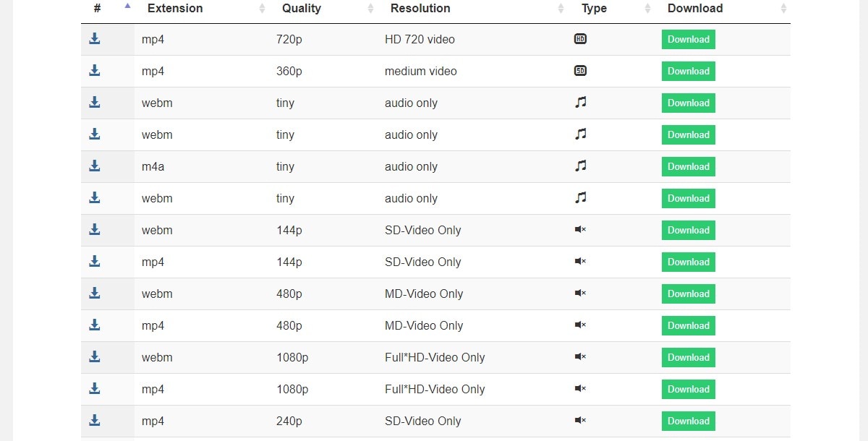Click the muted speaker icon in the webm 144p row
The image size is (868, 441).
point(580,230)
